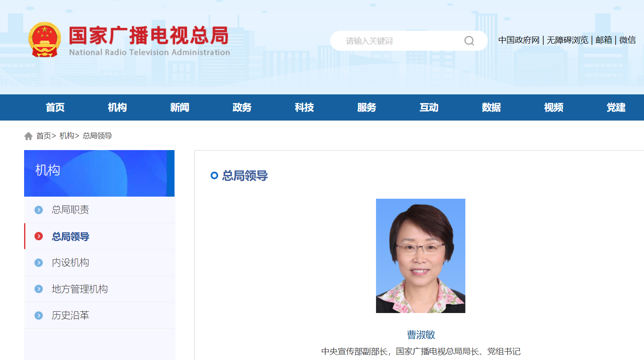Click the magnifier search icon

coord(469,41)
